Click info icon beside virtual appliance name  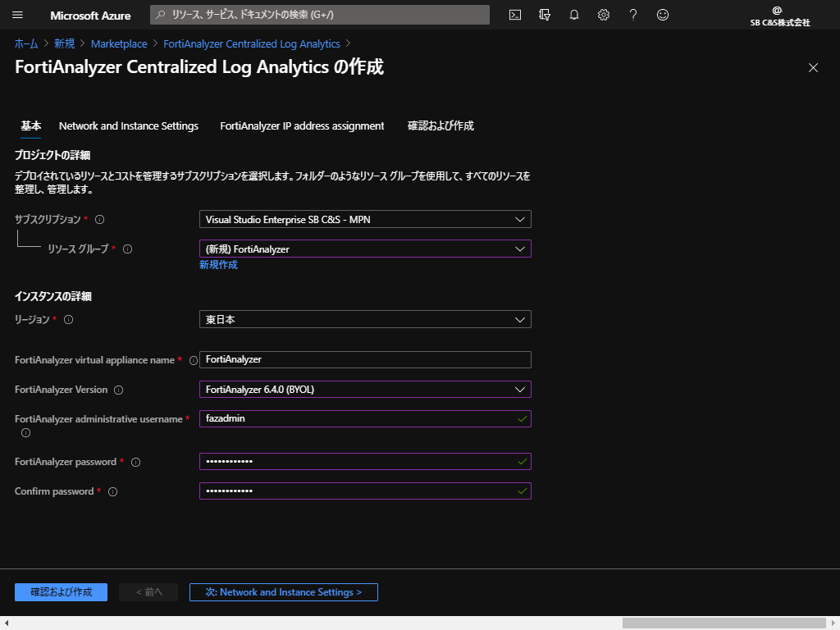pyautogui.click(x=194, y=361)
